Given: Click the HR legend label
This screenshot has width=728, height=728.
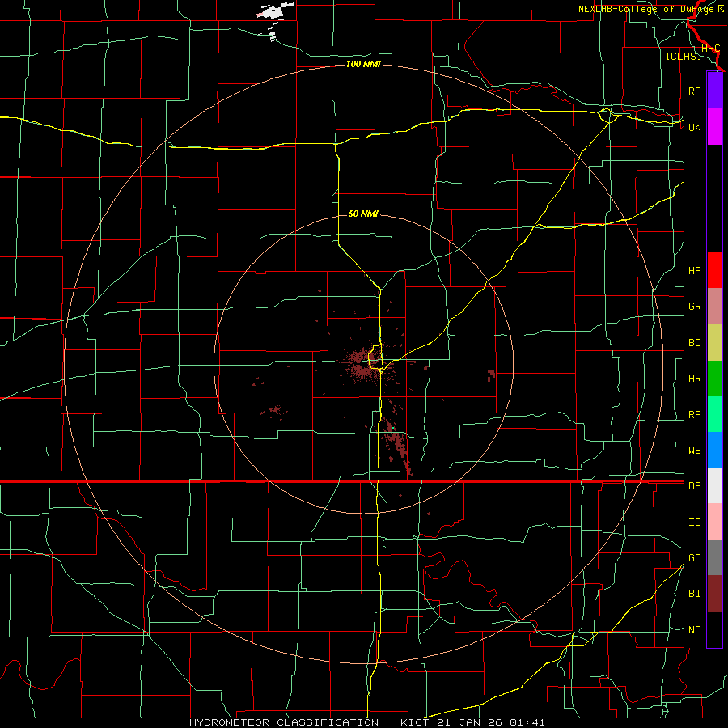Looking at the screenshot, I should point(695,379).
